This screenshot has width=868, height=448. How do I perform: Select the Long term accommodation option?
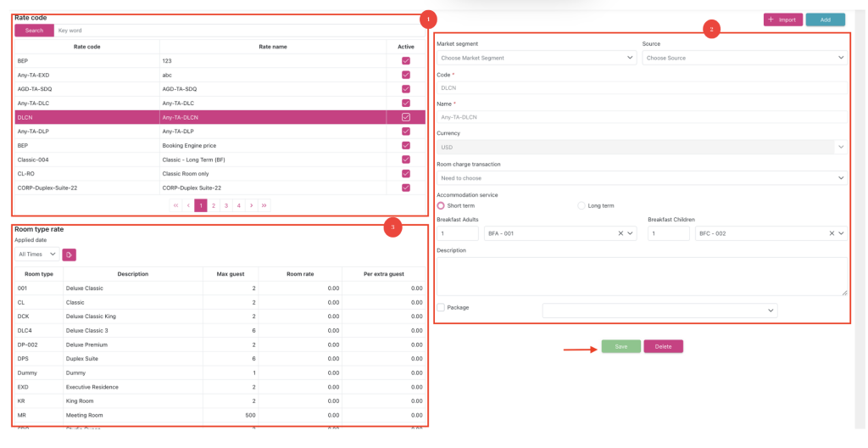click(581, 205)
